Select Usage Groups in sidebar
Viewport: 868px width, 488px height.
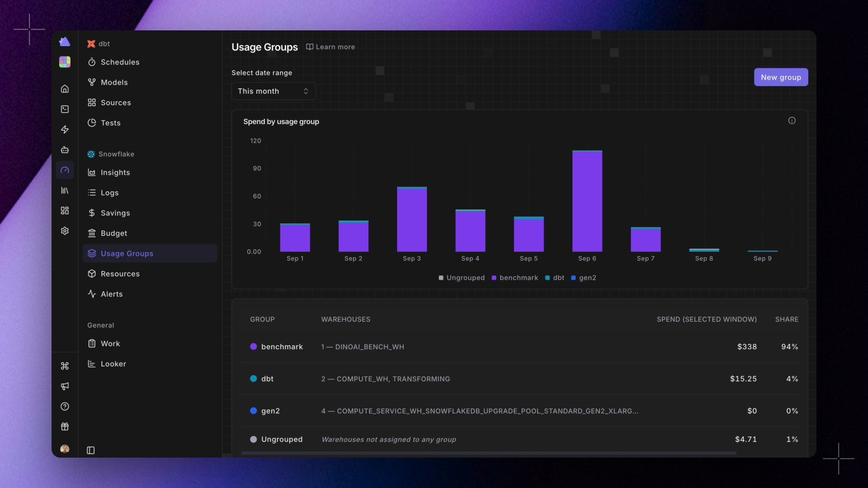point(150,253)
